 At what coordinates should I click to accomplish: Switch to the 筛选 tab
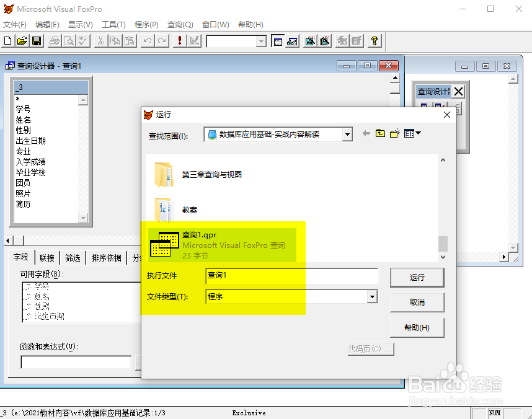pos(73,258)
